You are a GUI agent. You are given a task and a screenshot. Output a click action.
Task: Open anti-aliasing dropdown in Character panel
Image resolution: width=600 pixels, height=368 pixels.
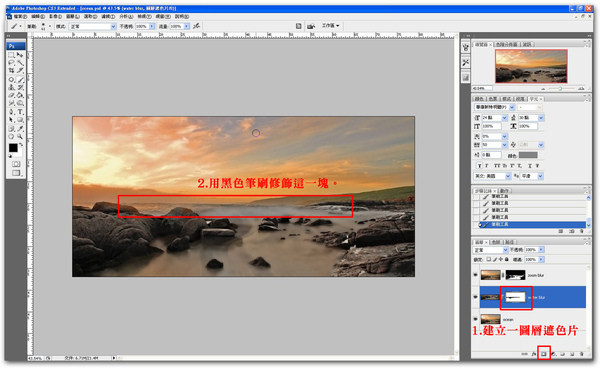coord(540,176)
